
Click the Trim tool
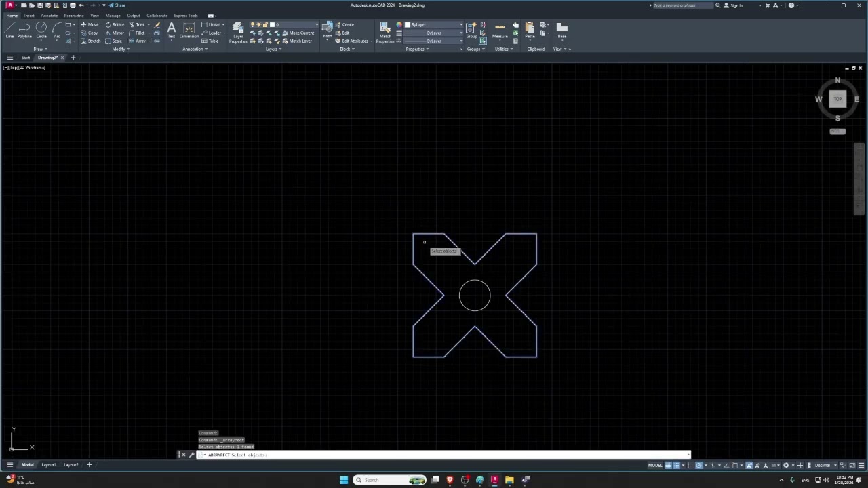(x=136, y=24)
